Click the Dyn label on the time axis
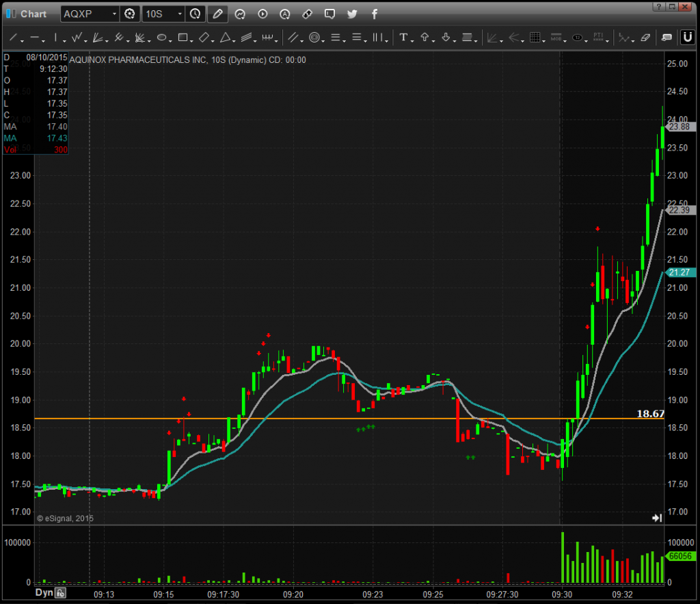700x604 pixels. (44, 592)
